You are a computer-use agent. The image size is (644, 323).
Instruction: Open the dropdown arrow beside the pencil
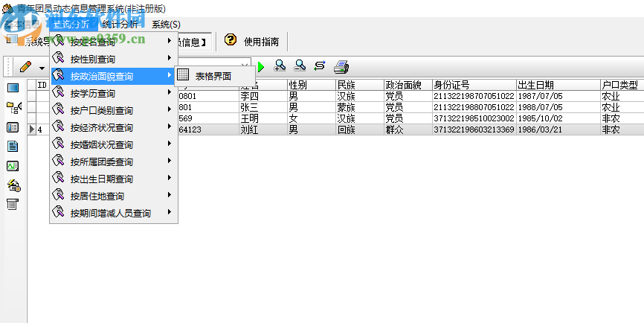pyautogui.click(x=42, y=68)
